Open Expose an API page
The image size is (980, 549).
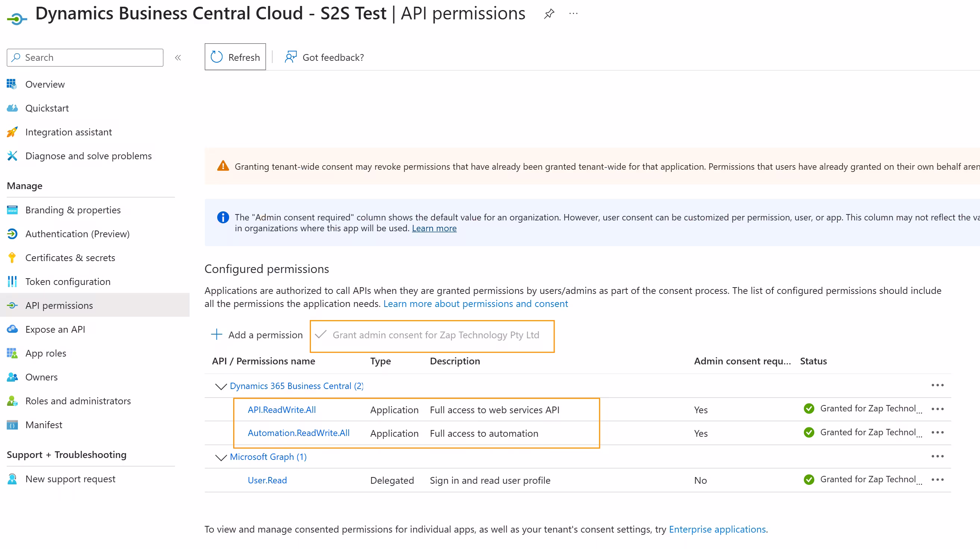tap(55, 330)
